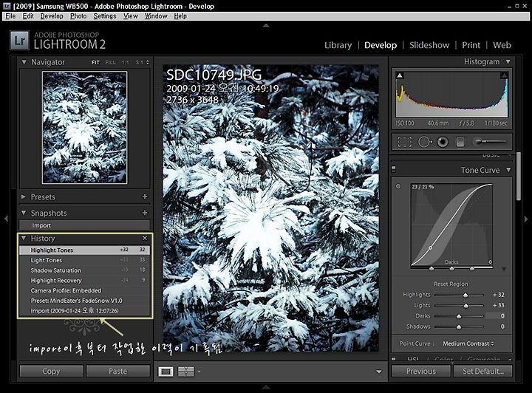This screenshot has height=393, width=532.
Task: Switch to Loupe view mode
Action: (x=166, y=372)
